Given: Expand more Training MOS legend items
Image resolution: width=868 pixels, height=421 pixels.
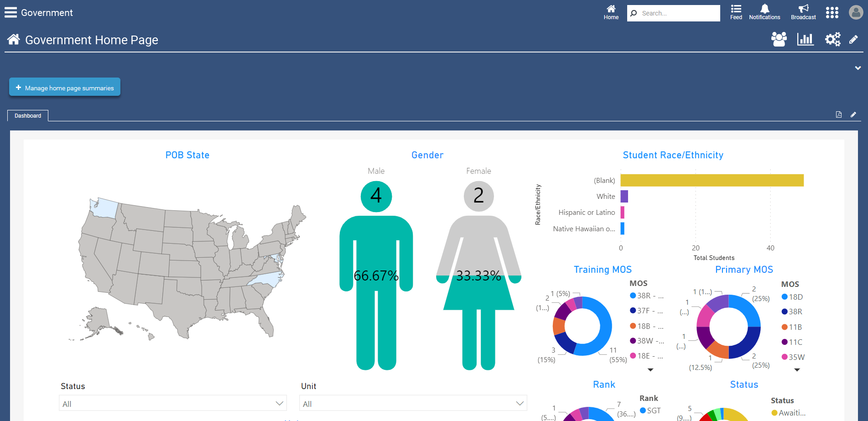Looking at the screenshot, I should (650, 370).
